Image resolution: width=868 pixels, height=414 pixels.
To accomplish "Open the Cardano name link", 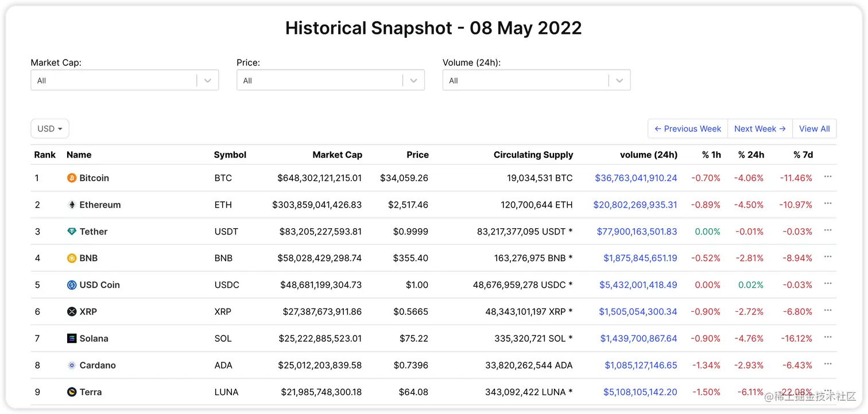I will 98,365.
